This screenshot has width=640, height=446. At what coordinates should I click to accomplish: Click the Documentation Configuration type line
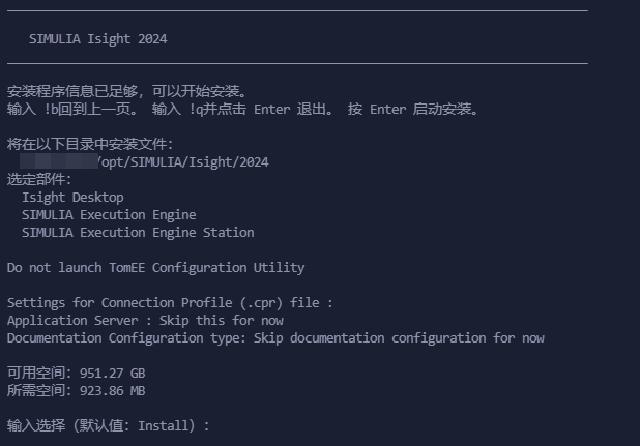point(276,338)
